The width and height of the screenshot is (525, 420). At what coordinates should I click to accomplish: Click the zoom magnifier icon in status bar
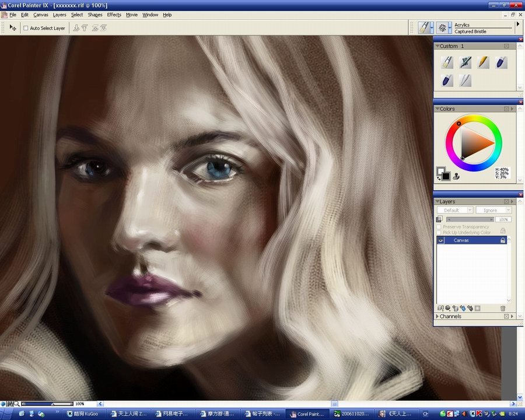(16, 404)
